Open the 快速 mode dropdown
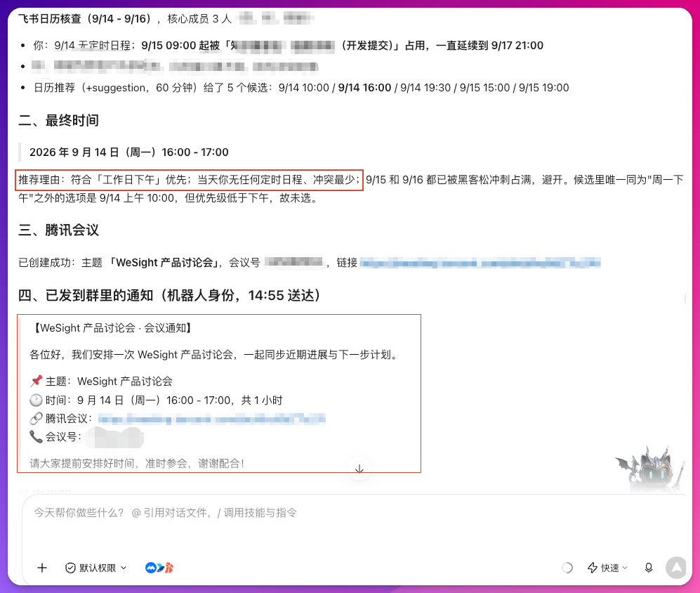The width and height of the screenshot is (700, 593). point(607,568)
